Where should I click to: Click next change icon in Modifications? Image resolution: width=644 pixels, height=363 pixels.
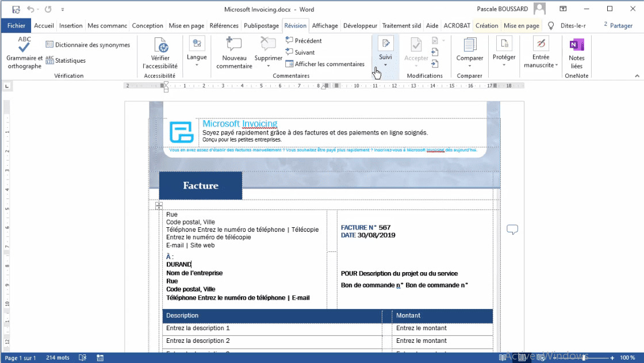pos(435,64)
